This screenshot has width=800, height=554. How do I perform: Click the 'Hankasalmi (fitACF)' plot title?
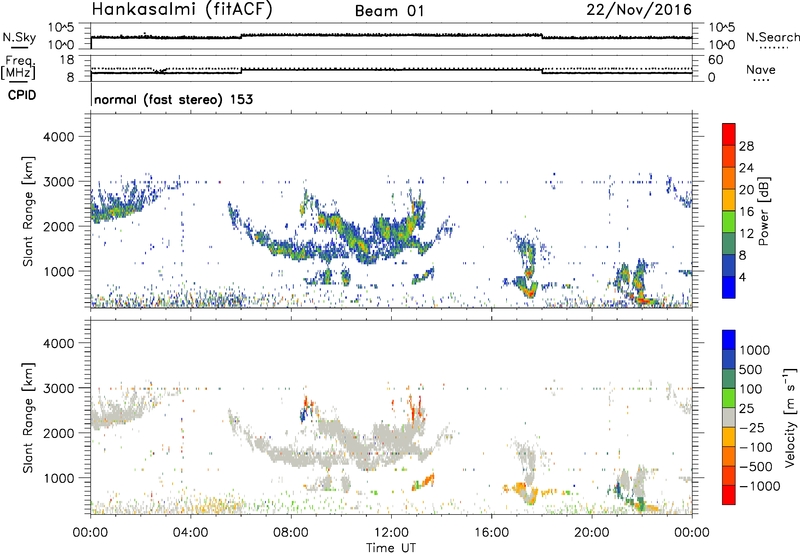(x=182, y=10)
